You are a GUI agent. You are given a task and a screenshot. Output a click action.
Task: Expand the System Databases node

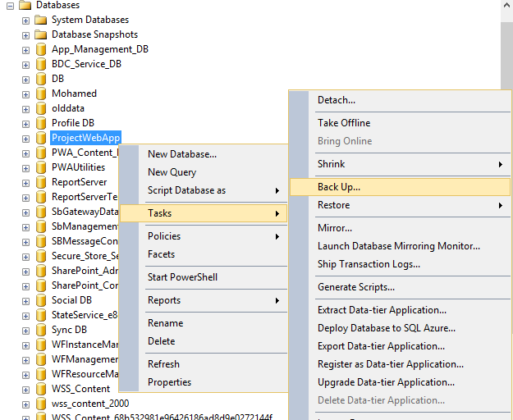(25, 20)
